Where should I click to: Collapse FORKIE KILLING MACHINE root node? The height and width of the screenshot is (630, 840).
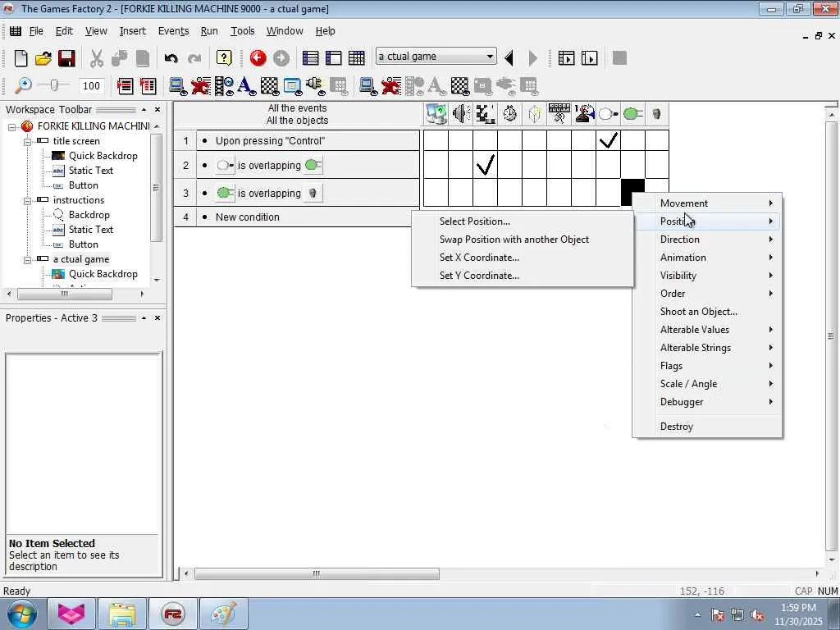point(11,127)
